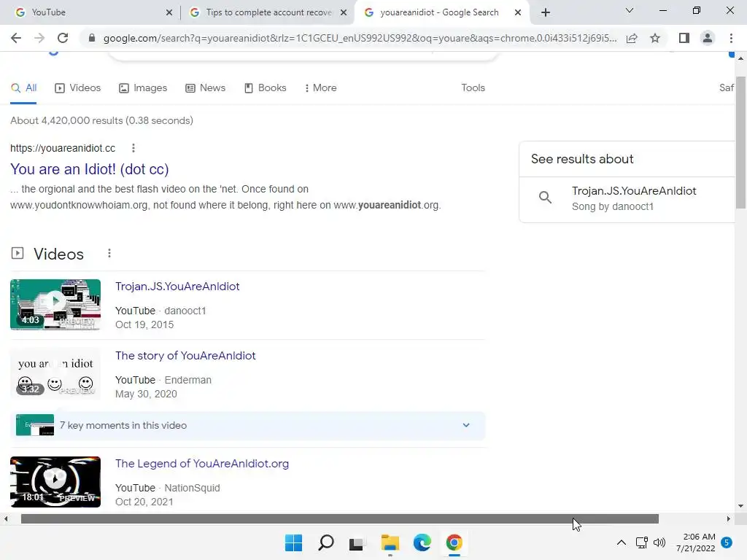
Task: Open File Explorer from the taskbar
Action: [390, 542]
